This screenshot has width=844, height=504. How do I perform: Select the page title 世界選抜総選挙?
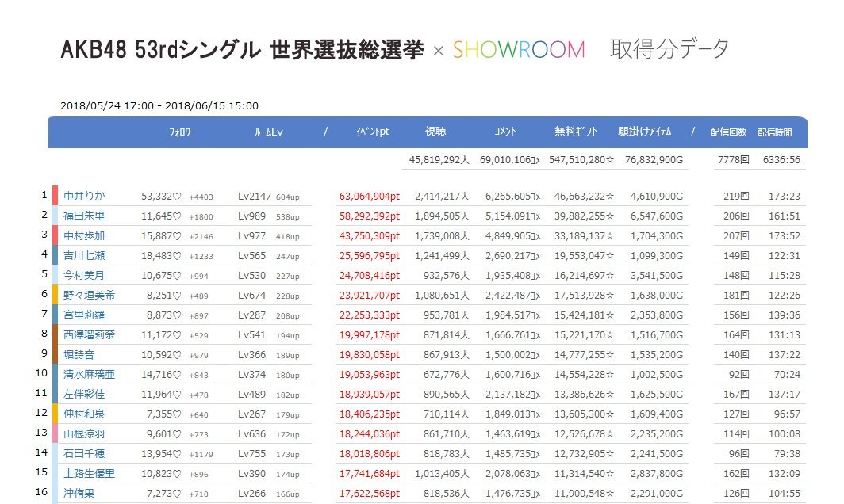pyautogui.click(x=347, y=50)
